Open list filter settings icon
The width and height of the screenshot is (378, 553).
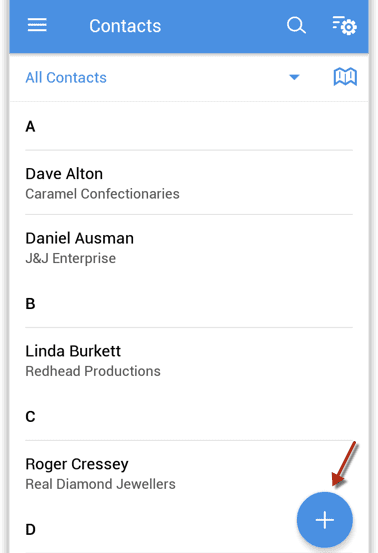pos(344,25)
